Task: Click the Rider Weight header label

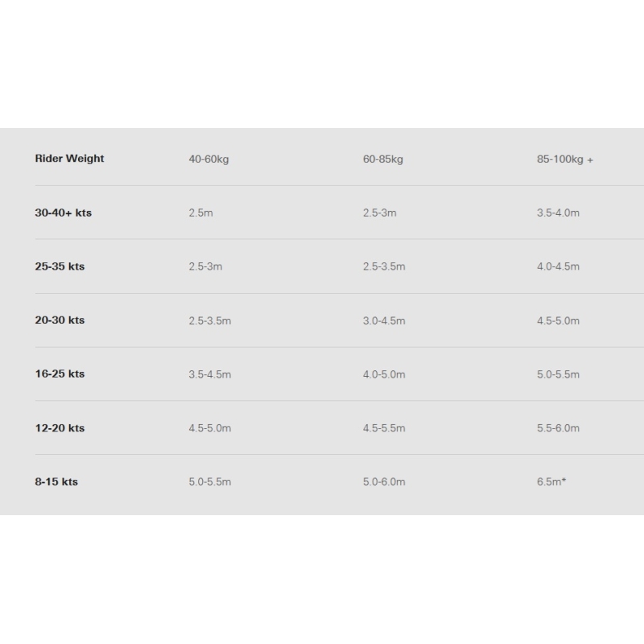Action: pyautogui.click(x=69, y=159)
